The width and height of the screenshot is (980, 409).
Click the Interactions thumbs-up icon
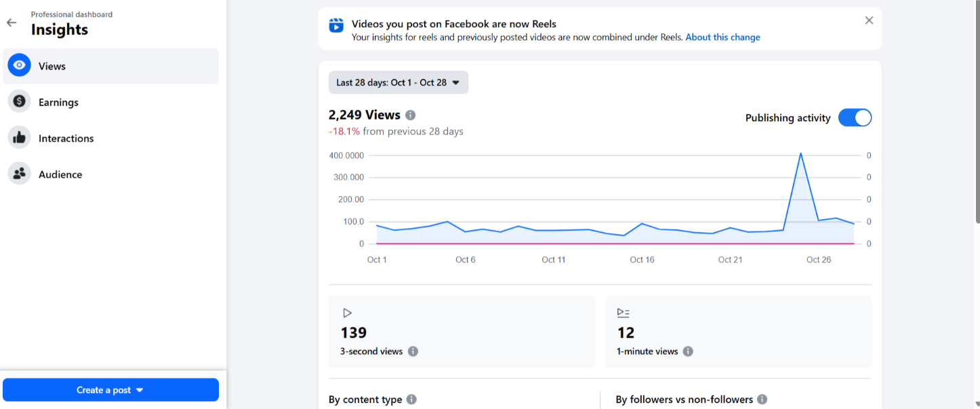[20, 138]
